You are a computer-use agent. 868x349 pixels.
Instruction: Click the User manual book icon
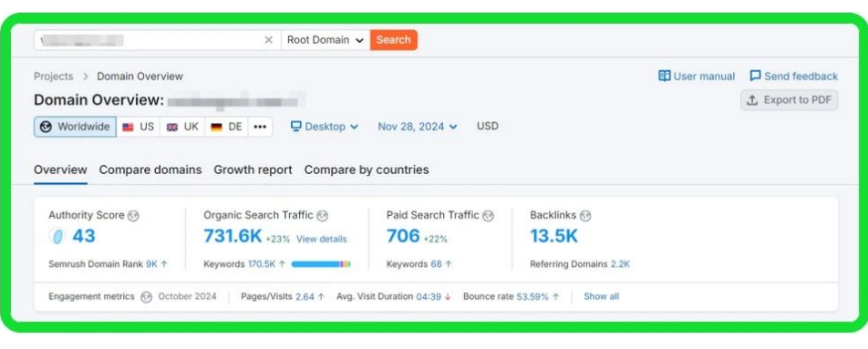click(x=665, y=76)
